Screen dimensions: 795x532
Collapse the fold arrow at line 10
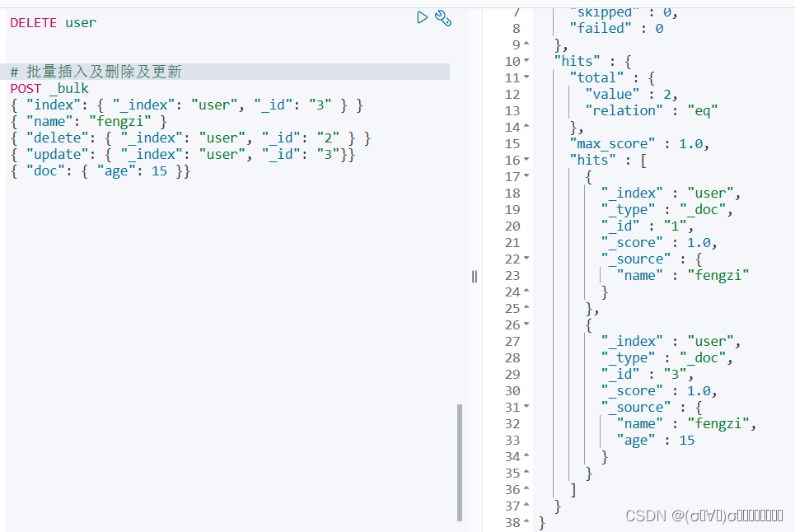pos(526,61)
